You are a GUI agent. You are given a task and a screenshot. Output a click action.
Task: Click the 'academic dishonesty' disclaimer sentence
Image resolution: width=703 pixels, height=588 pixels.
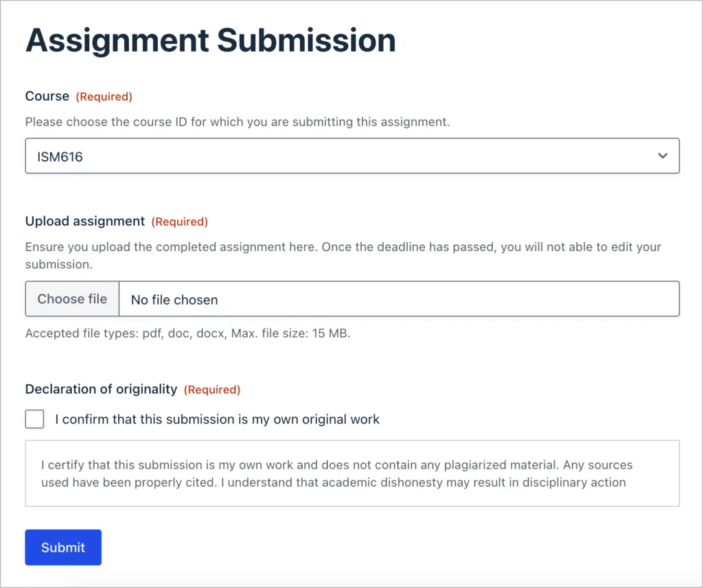[427, 482]
